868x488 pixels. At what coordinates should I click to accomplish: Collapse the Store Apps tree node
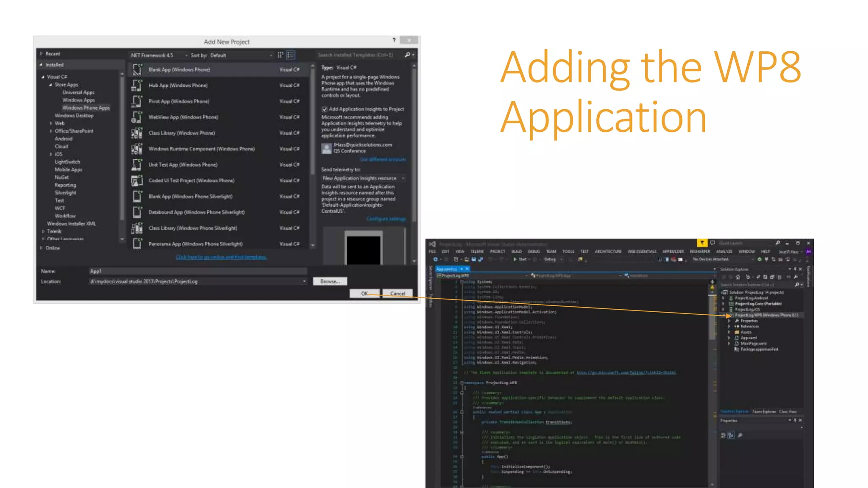point(50,85)
